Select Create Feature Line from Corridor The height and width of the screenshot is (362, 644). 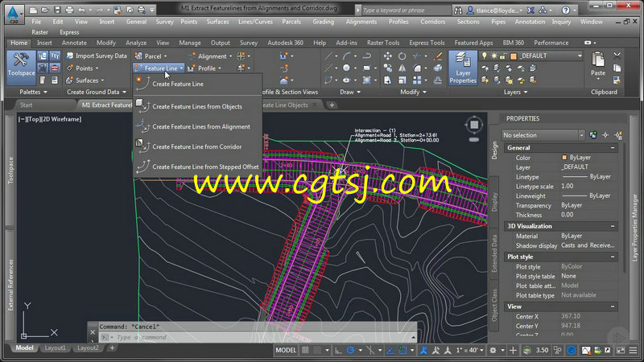coord(196,146)
